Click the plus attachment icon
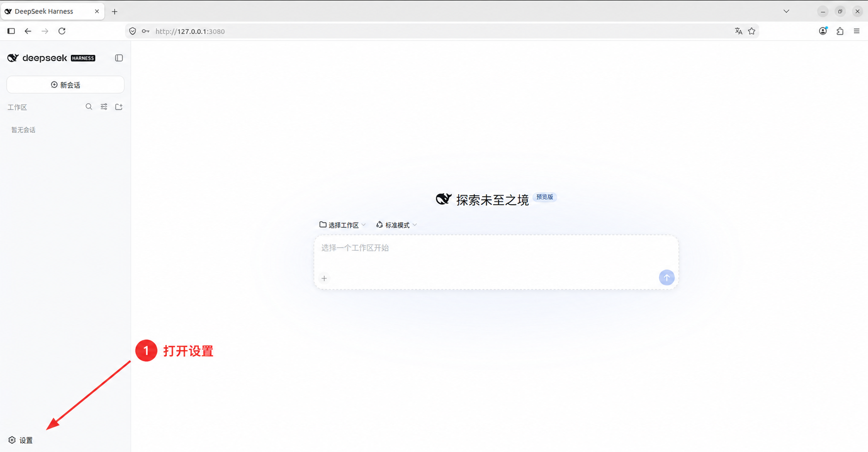The image size is (868, 452). (324, 278)
